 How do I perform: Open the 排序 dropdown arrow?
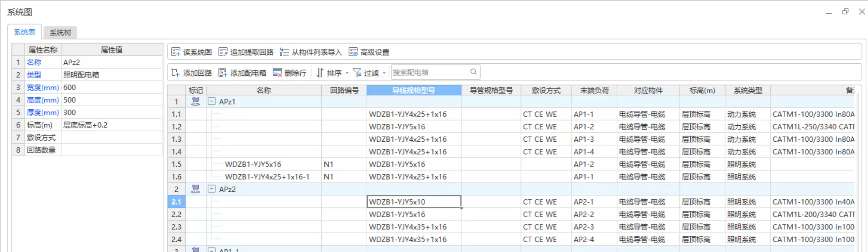tap(347, 73)
